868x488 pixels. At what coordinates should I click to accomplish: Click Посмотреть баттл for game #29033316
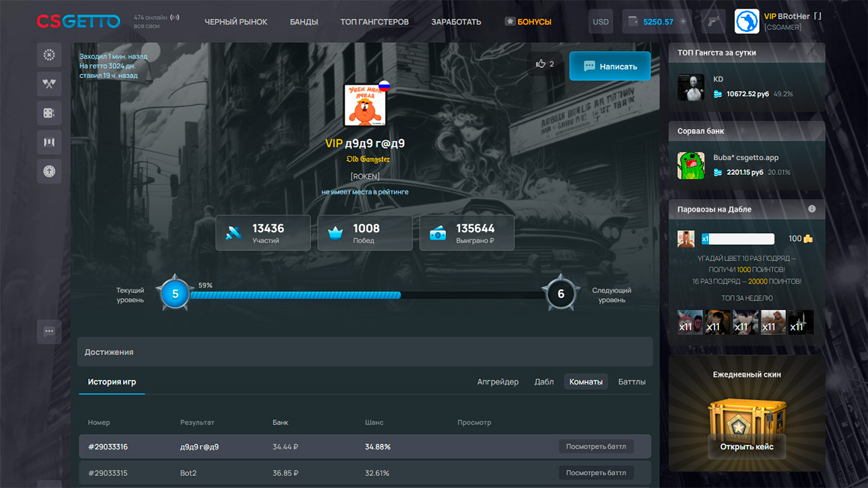click(596, 447)
